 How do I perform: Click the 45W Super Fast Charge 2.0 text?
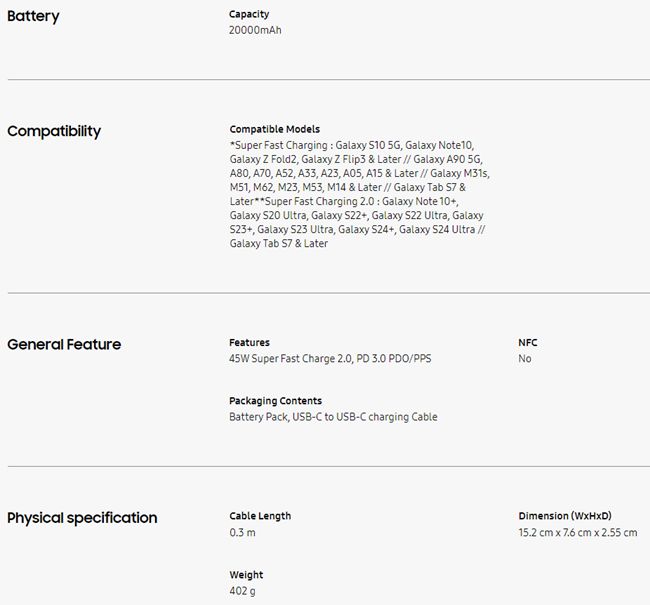pos(332,359)
